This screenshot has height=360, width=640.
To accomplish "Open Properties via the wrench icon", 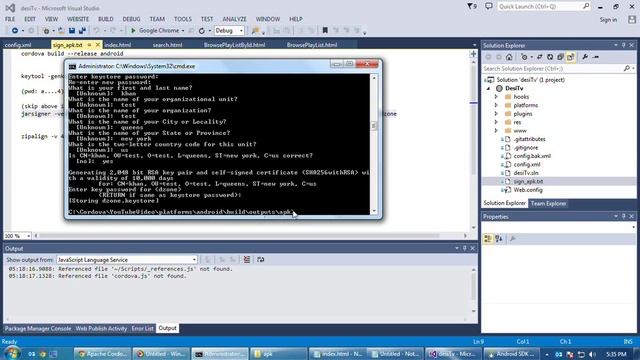I will [585, 57].
